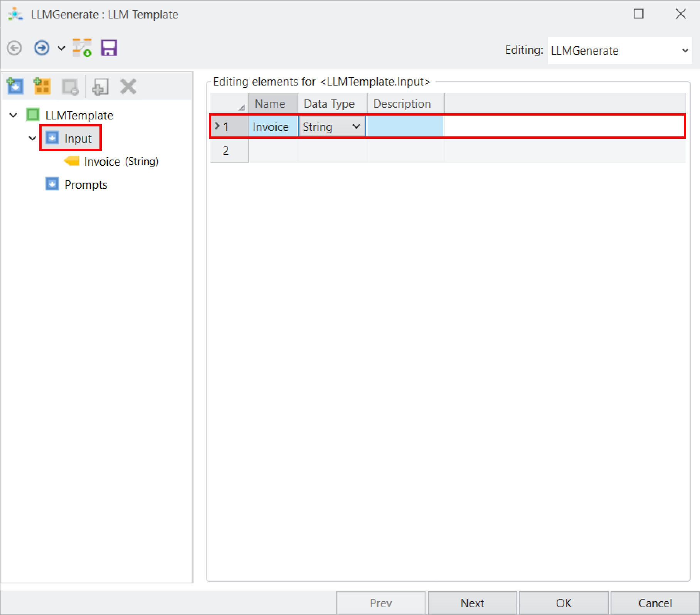Open the forward navigation history dropdown arrow

(61, 49)
